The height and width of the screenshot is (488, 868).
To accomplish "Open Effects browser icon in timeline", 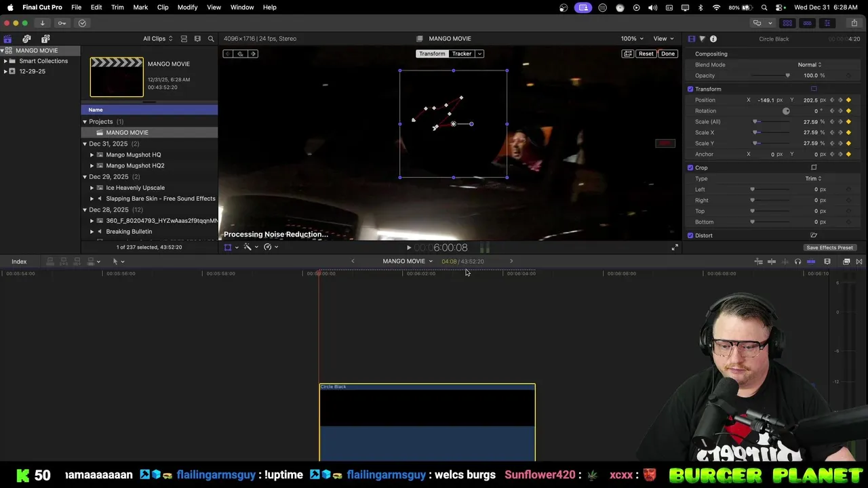I will [846, 262].
